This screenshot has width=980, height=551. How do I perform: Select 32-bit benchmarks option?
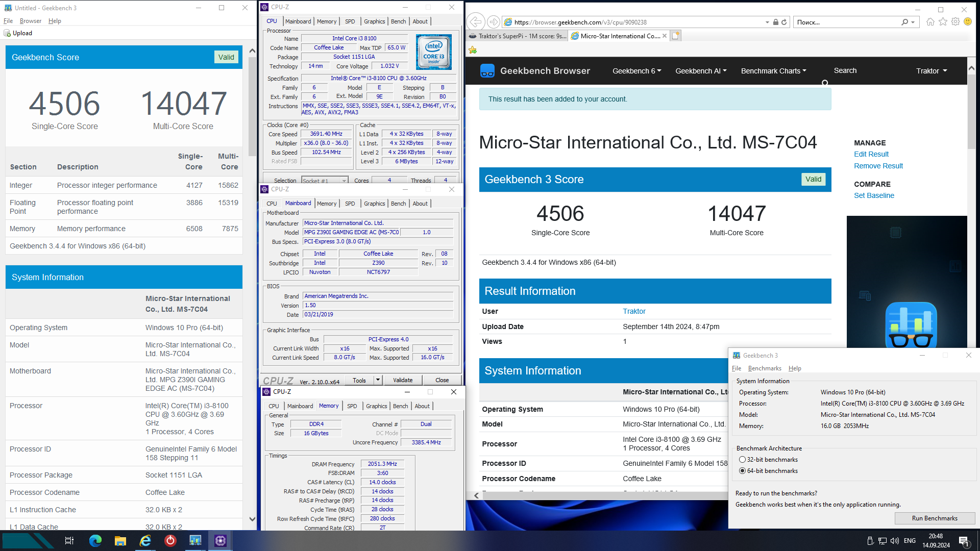pos(742,460)
